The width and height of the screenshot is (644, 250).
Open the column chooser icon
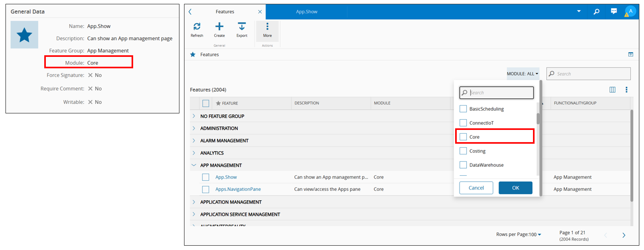point(612,90)
